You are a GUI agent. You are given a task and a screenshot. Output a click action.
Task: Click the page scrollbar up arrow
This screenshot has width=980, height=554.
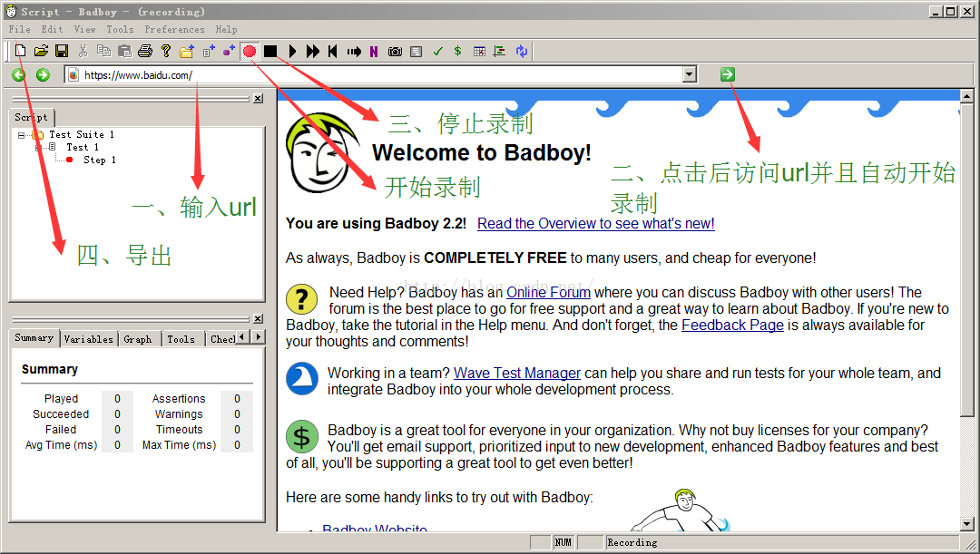967,96
